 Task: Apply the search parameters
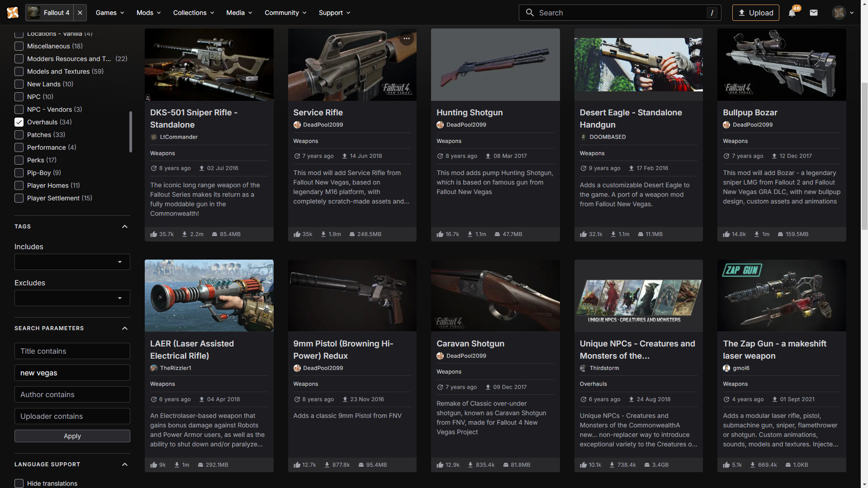point(72,436)
